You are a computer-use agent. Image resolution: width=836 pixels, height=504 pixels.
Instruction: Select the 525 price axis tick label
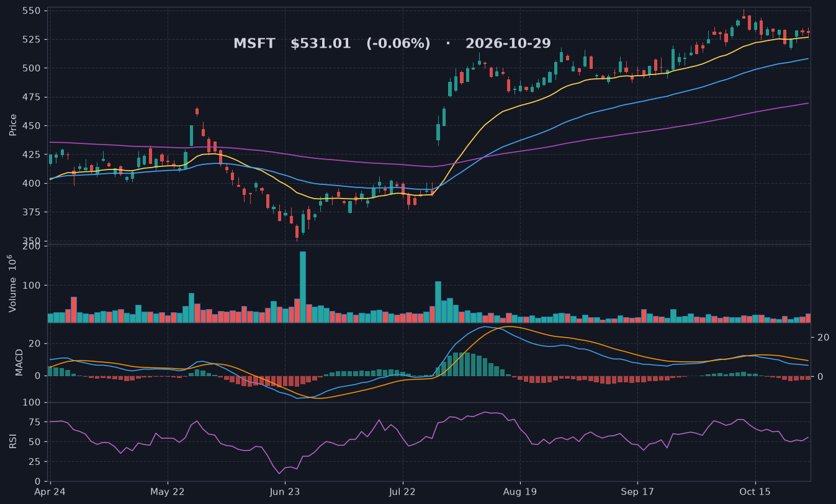(32, 40)
